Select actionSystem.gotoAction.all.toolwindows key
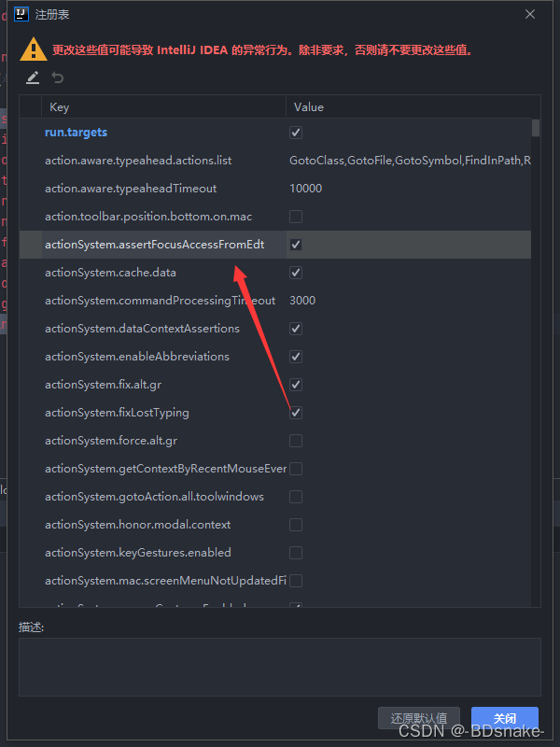Viewport: 560px width, 747px height. [154, 497]
